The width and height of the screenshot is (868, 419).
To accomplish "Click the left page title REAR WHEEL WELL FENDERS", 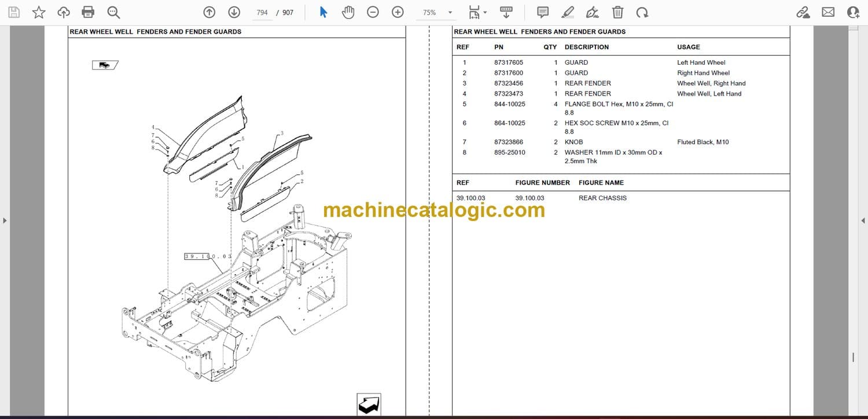I will [156, 32].
